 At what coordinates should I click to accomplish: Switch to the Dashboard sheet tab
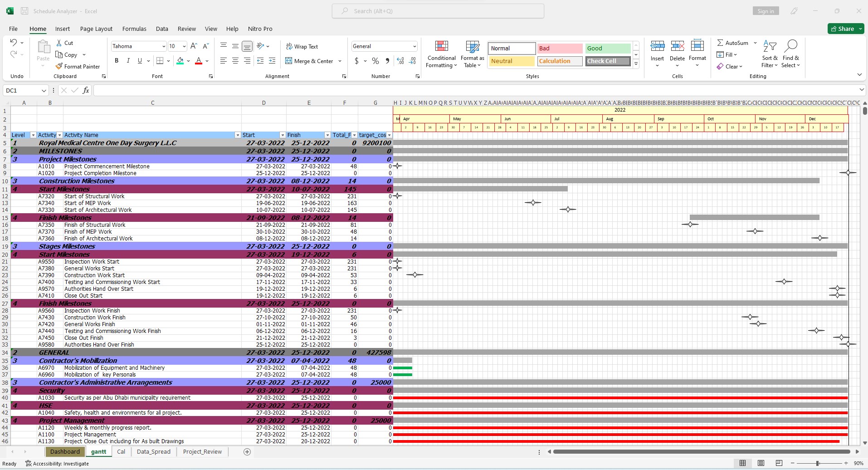(x=65, y=451)
